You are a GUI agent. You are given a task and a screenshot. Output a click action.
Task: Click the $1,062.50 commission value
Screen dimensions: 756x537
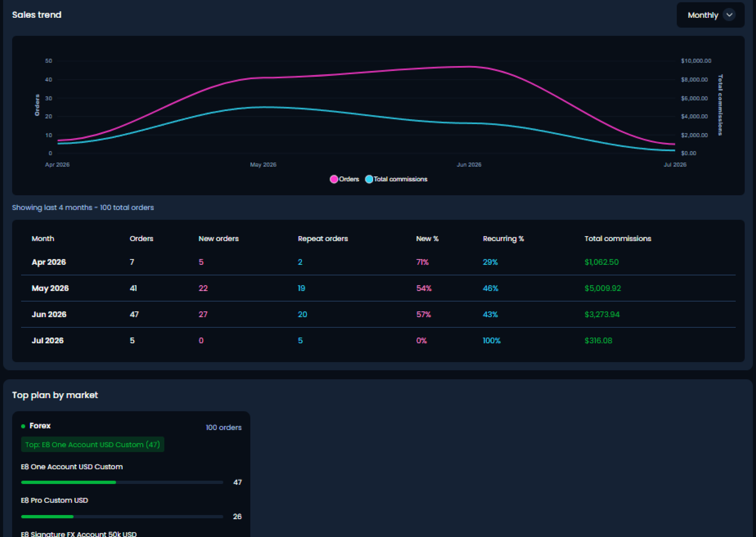coord(602,262)
